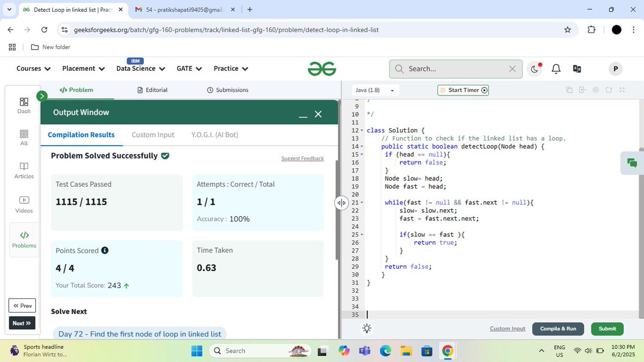
Task: Open the P profile avatar
Action: pyautogui.click(x=615, y=69)
